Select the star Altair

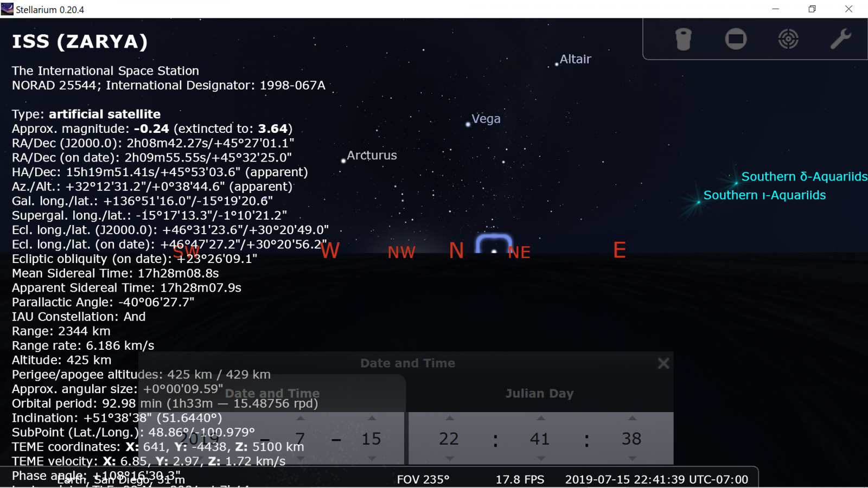click(557, 65)
